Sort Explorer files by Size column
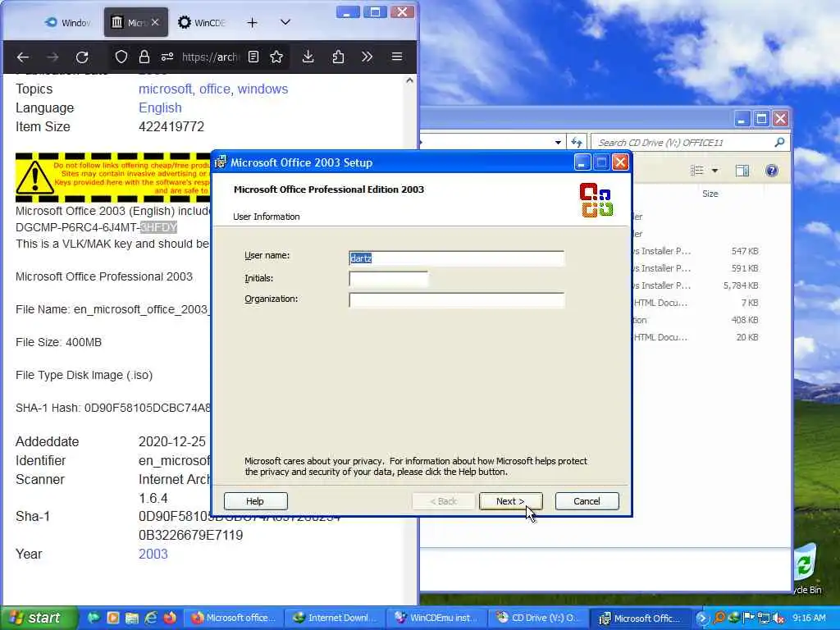840x630 pixels. 710,194
